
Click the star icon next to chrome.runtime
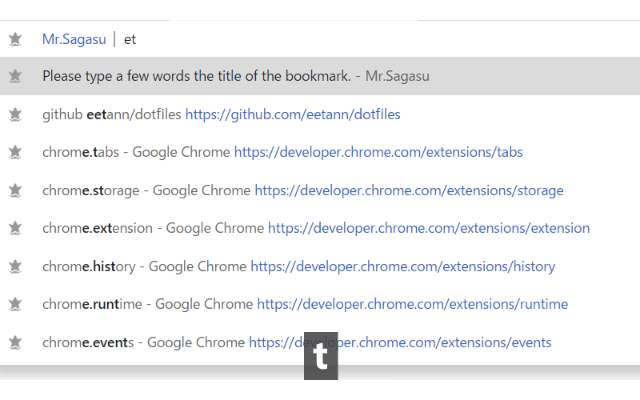[x=15, y=304]
